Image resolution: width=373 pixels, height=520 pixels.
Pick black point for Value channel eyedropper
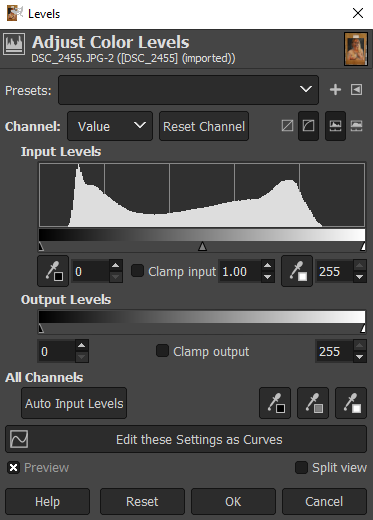click(x=53, y=271)
